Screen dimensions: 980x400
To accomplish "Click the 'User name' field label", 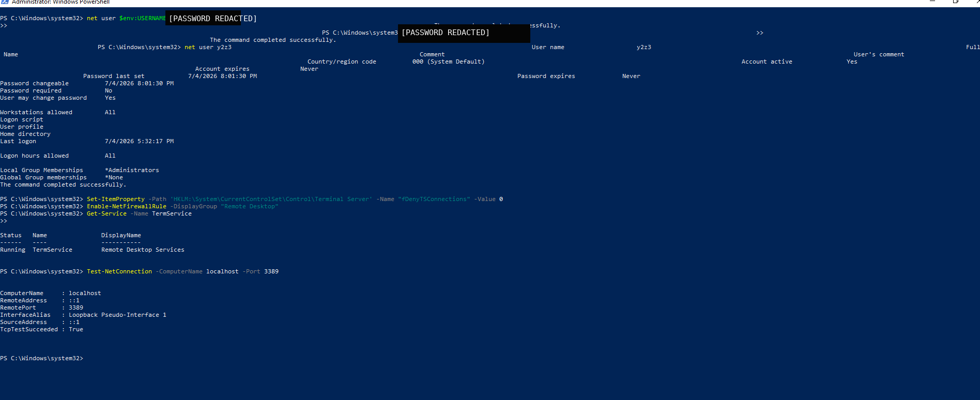I will [x=548, y=47].
